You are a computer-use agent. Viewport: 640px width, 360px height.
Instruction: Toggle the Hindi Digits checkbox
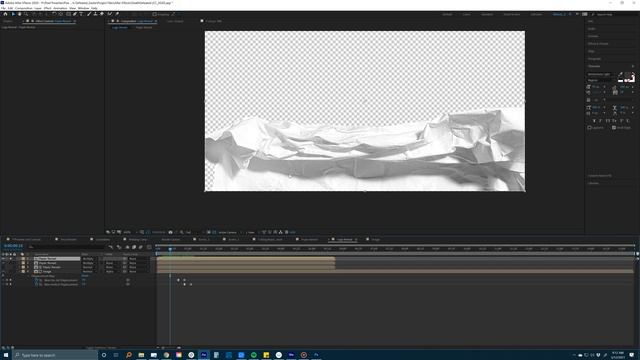(x=614, y=127)
